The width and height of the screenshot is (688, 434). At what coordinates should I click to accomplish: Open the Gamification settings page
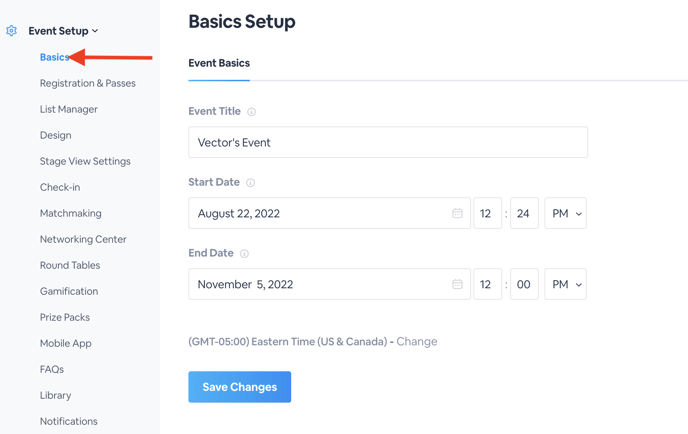click(69, 291)
